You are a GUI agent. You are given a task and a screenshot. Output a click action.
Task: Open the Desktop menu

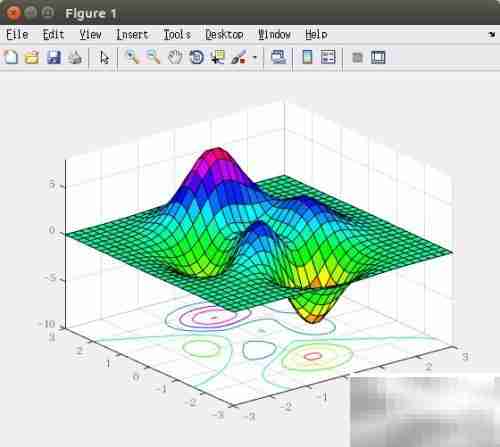pyautogui.click(x=224, y=35)
